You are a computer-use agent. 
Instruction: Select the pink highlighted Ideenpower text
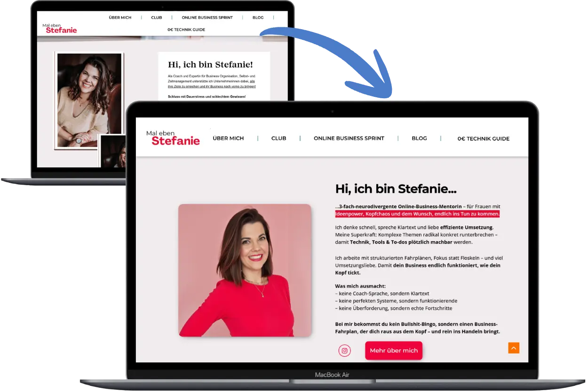pos(417,214)
